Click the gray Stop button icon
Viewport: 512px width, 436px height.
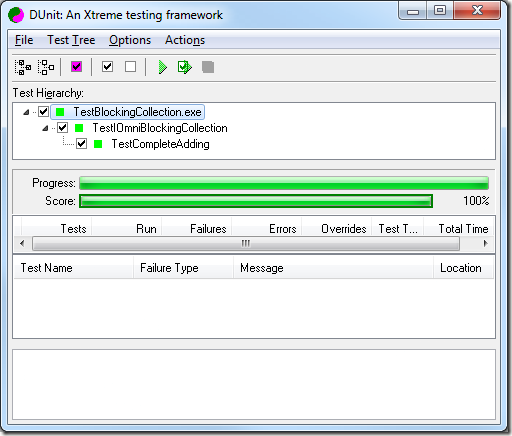[x=208, y=67]
